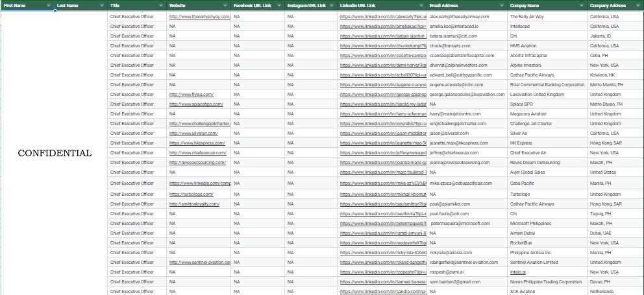Open the Title column filter dropdown
Screen dimensions: 644x295
[160, 6]
